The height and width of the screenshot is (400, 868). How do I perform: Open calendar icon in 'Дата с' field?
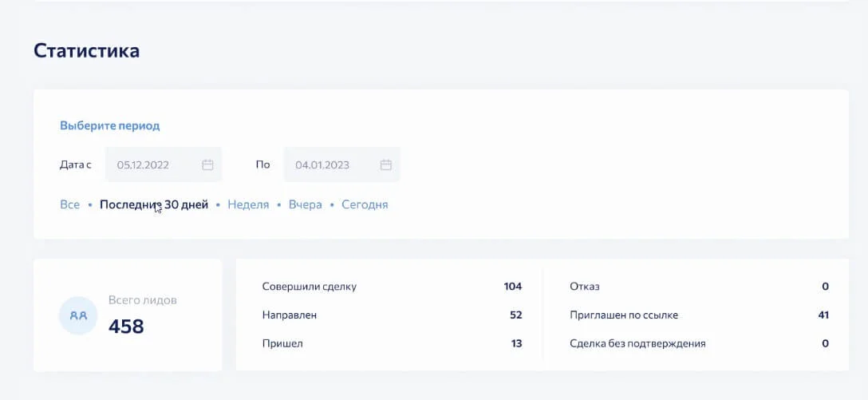pos(207,164)
